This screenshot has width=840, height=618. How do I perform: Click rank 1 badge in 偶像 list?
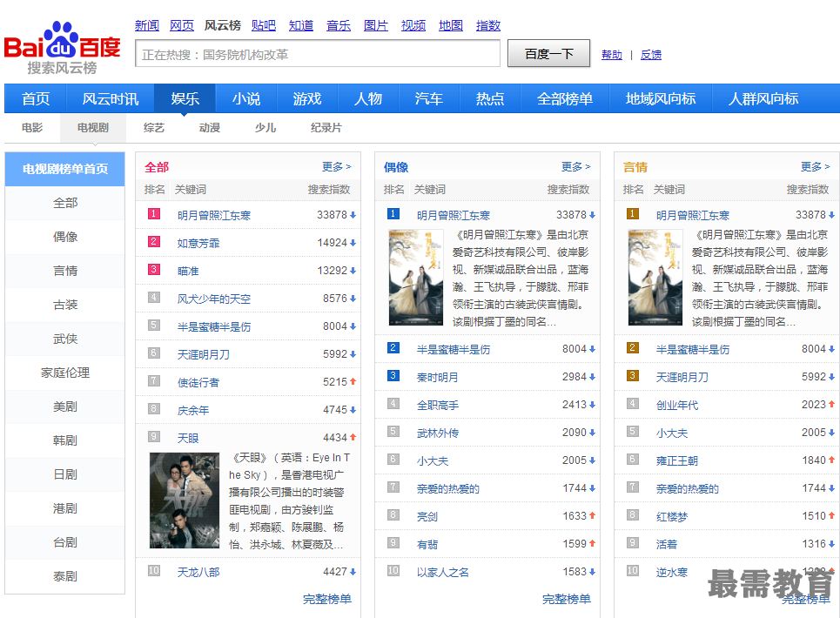pyautogui.click(x=393, y=214)
